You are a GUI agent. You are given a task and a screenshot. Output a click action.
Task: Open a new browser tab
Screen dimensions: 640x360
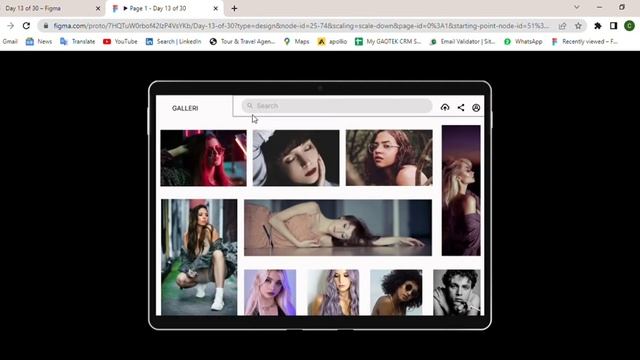tap(234, 8)
